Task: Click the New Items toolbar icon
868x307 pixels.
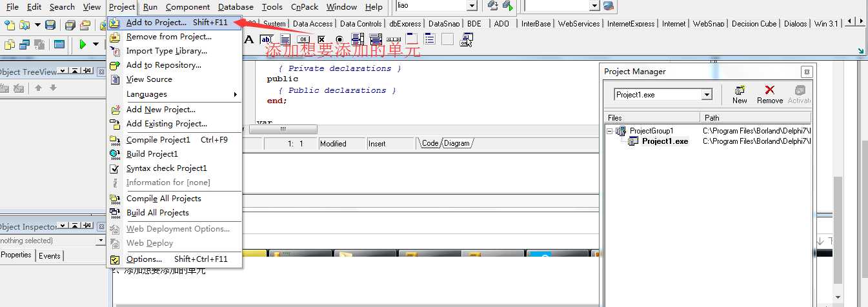Action: click(10, 25)
